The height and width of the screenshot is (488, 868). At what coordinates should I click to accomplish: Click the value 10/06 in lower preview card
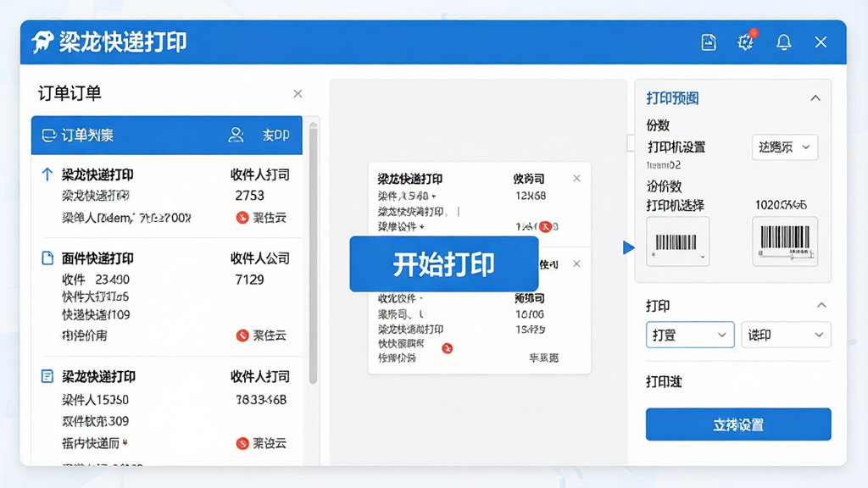click(x=529, y=313)
